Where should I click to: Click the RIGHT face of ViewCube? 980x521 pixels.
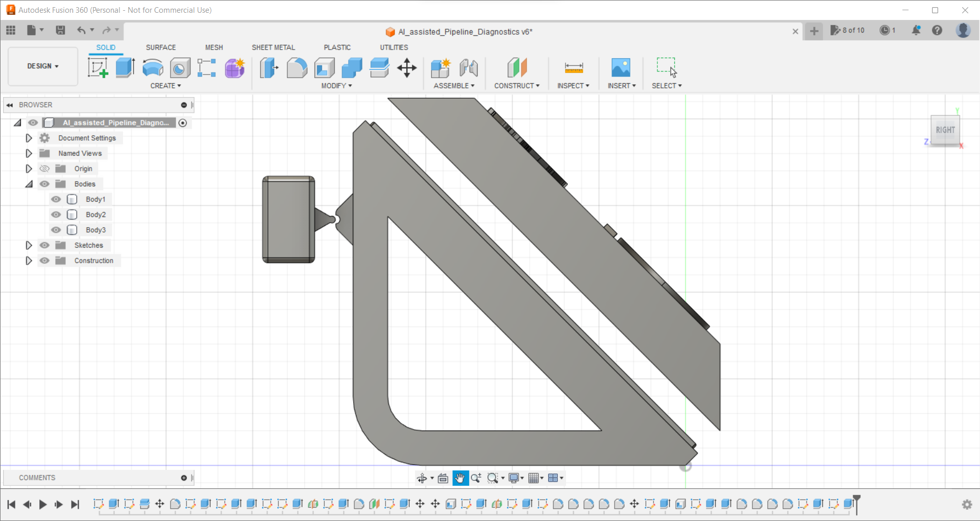pyautogui.click(x=945, y=130)
